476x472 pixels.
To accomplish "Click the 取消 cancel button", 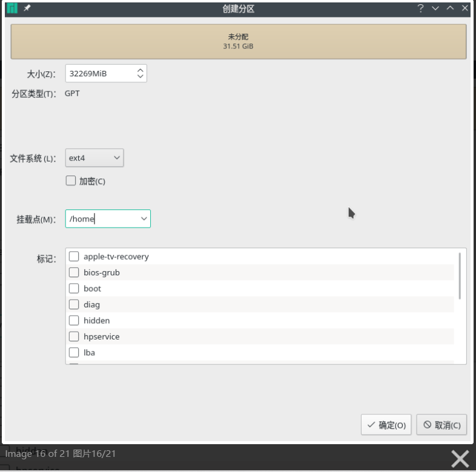I will (x=442, y=425).
